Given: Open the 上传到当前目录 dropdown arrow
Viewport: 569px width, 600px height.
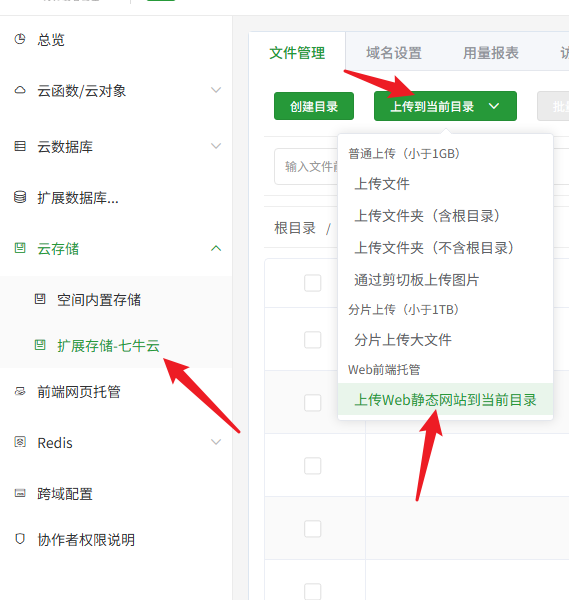Looking at the screenshot, I should click(494, 106).
